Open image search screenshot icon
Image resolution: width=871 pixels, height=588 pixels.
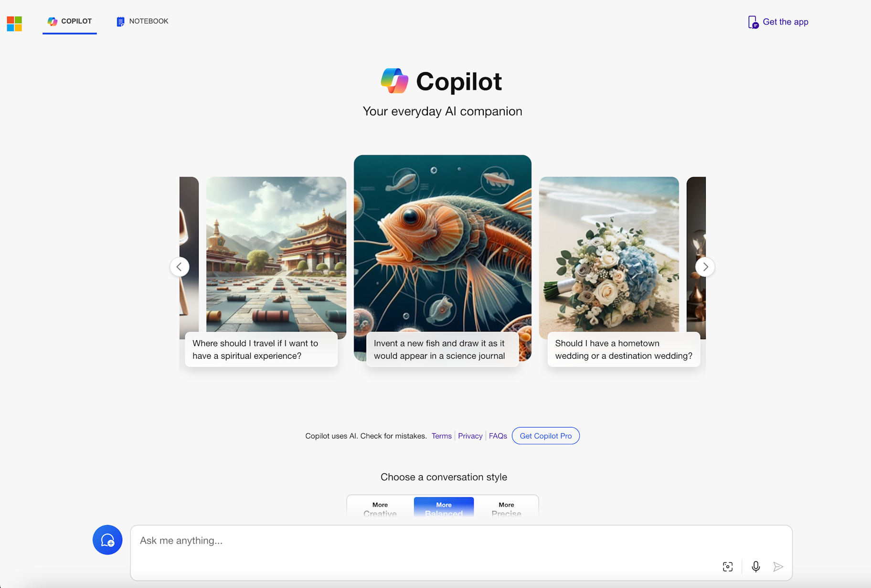tap(728, 567)
